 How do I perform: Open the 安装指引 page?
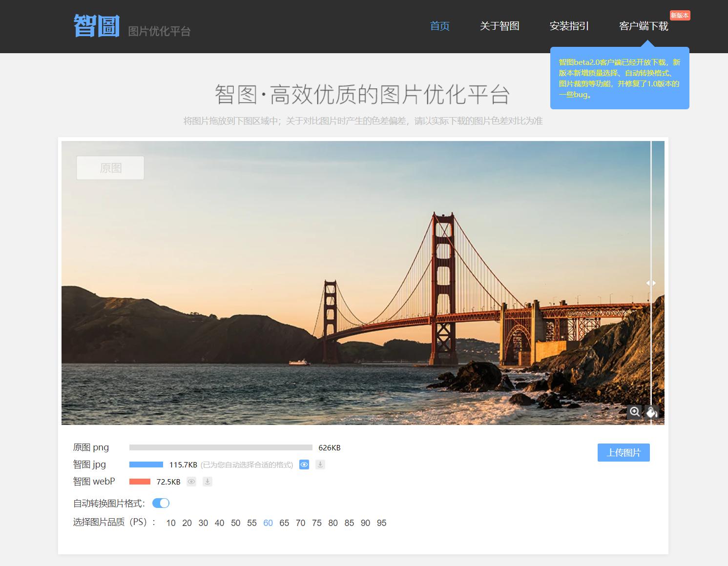pos(569,26)
